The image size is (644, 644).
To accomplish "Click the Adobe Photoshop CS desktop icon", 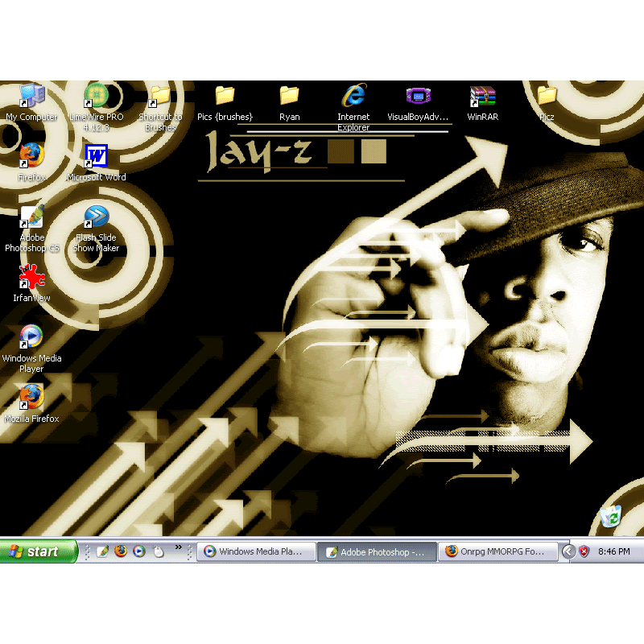I will pyautogui.click(x=31, y=218).
